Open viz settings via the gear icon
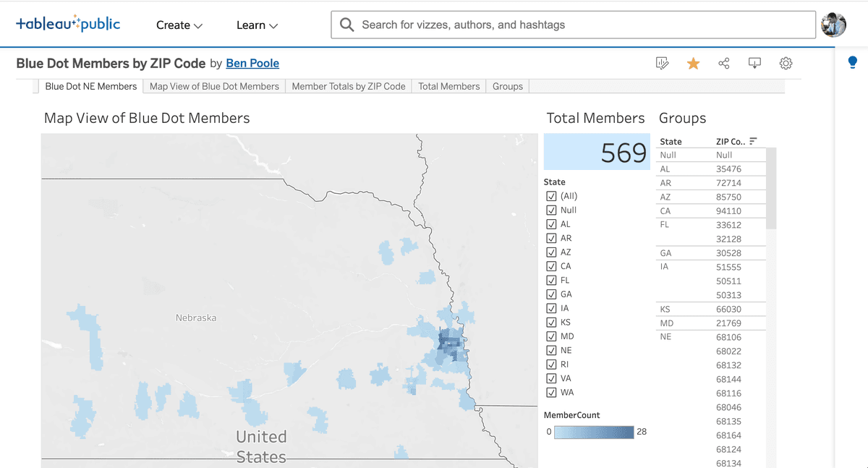868x468 pixels. 786,63
